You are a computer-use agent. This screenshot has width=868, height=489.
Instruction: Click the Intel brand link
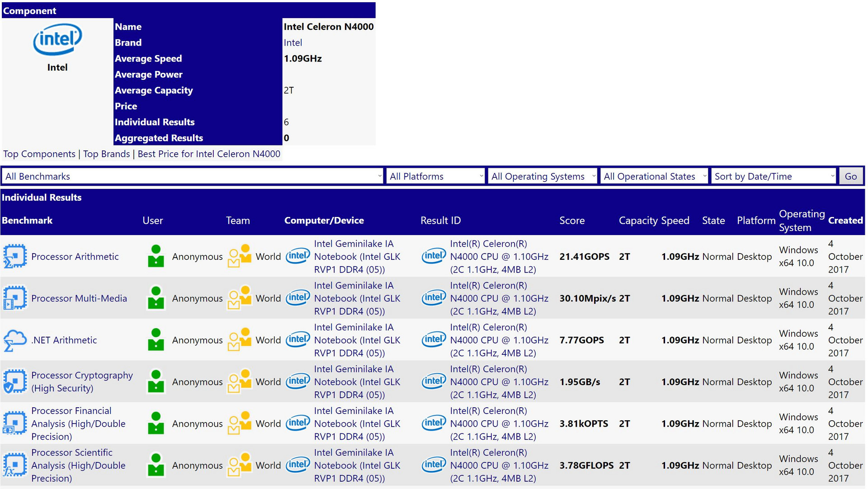coord(293,42)
